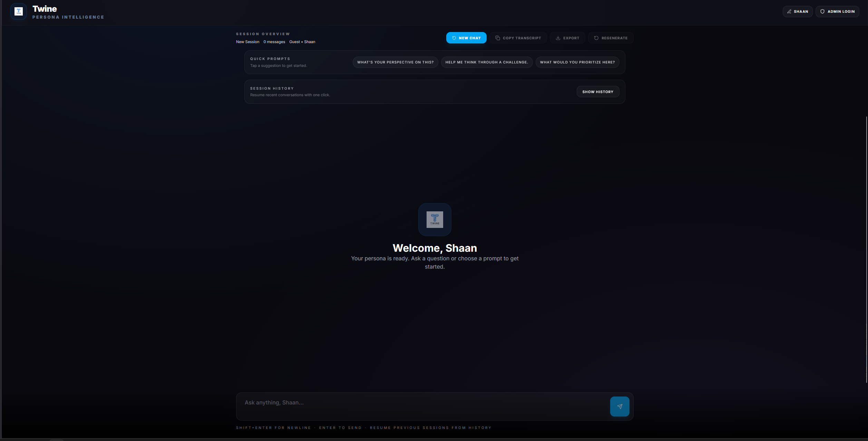Click the refresh icon in New Chat
Screen dimensions: 868x441
tap(454, 38)
